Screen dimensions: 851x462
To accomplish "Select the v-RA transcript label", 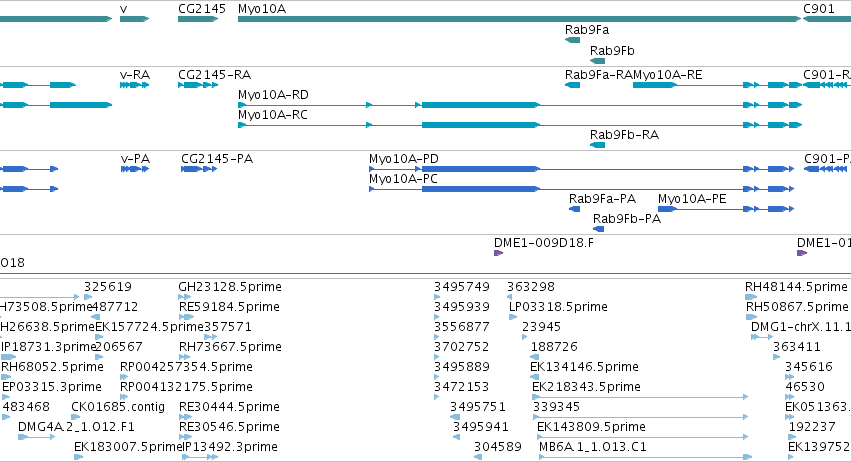I will click(135, 75).
